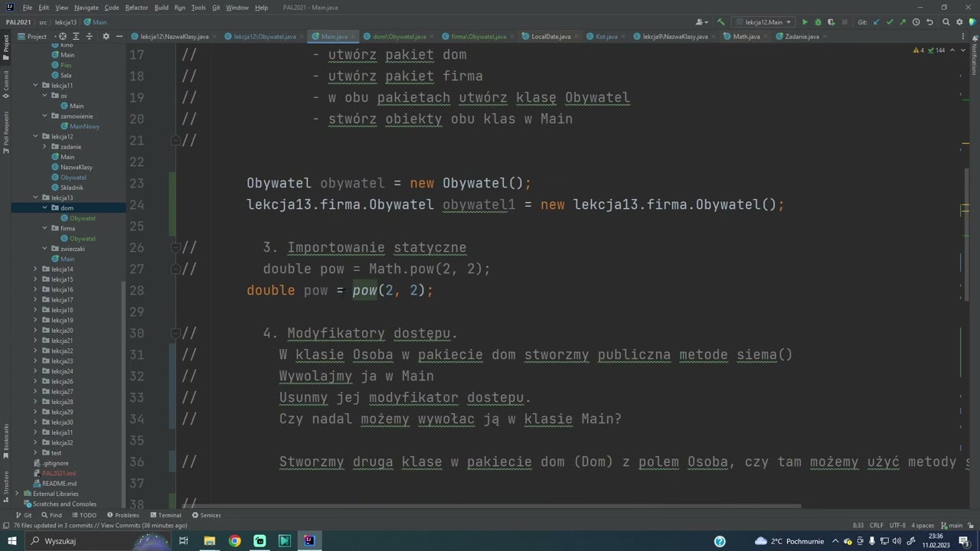
Task: Close the Main.java editor tab
Action: click(353, 37)
